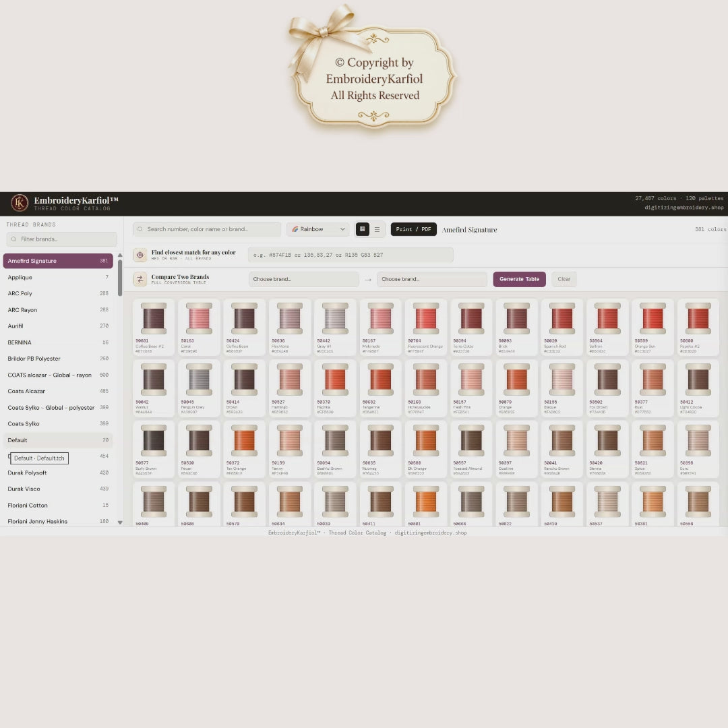The width and height of the screenshot is (728, 728).
Task: Select thread spool 50414 Brown
Action: tap(244, 388)
